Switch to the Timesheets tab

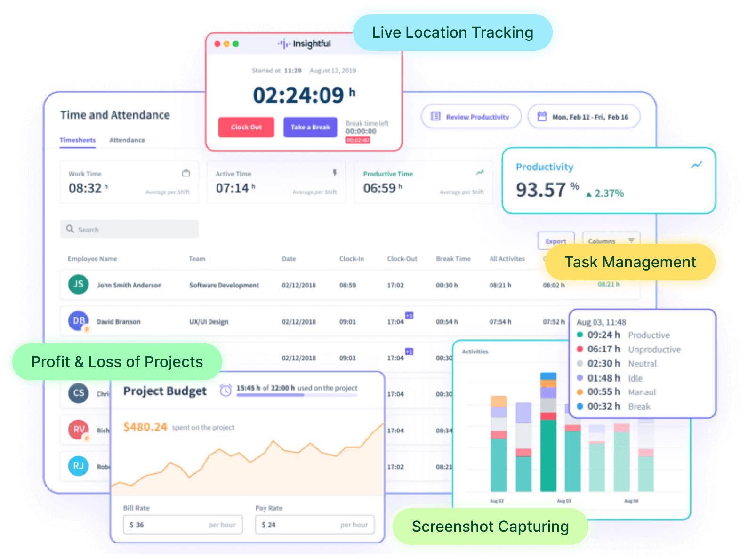pyautogui.click(x=78, y=140)
